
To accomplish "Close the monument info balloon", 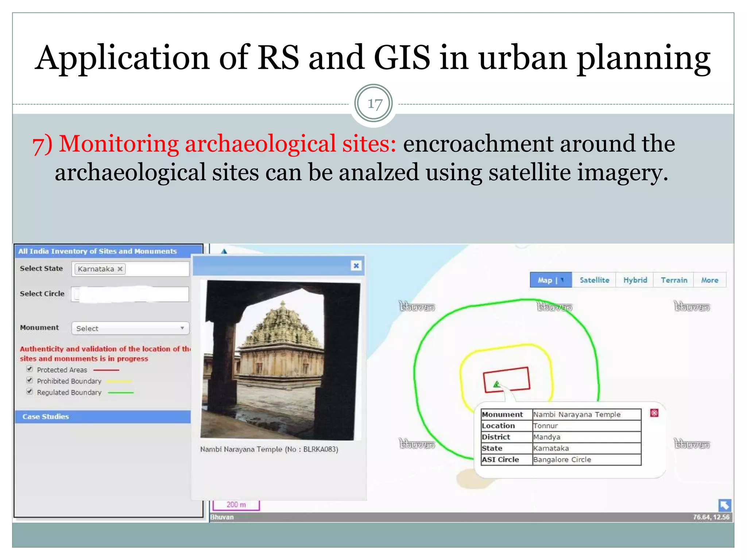I will tap(654, 413).
